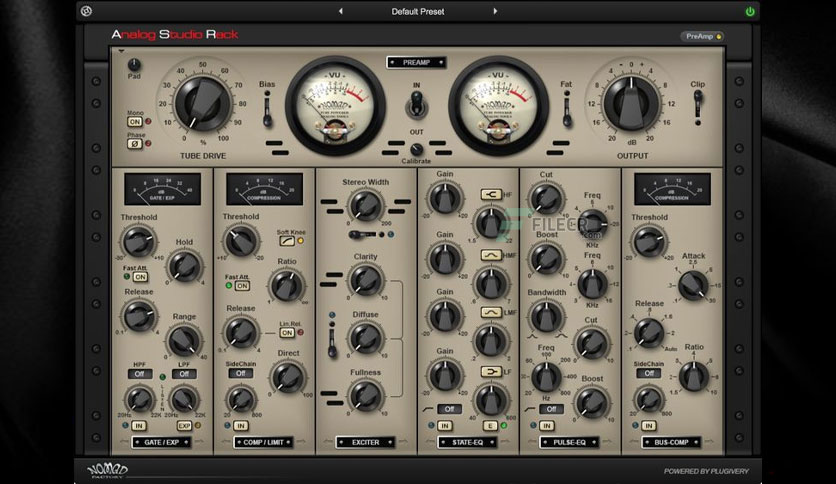Click the Bus-Comp SideChain Off button
Image resolution: width=836 pixels, height=484 pixels.
click(648, 373)
